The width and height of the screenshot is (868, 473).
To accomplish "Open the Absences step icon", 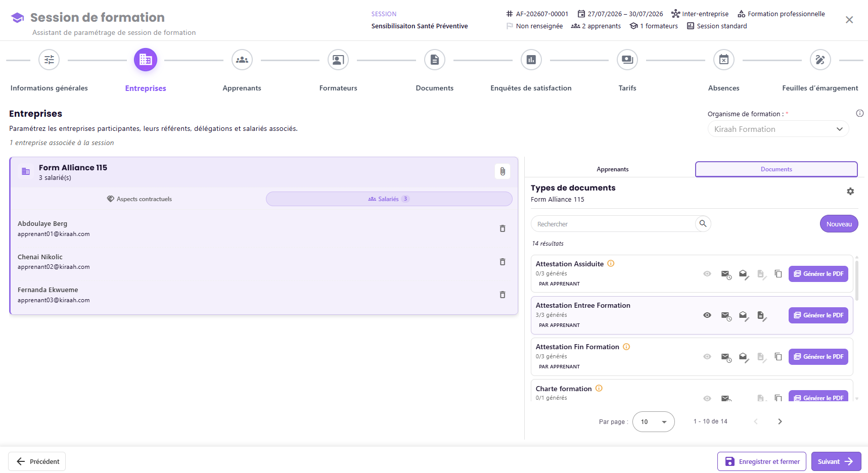I will 724,60.
